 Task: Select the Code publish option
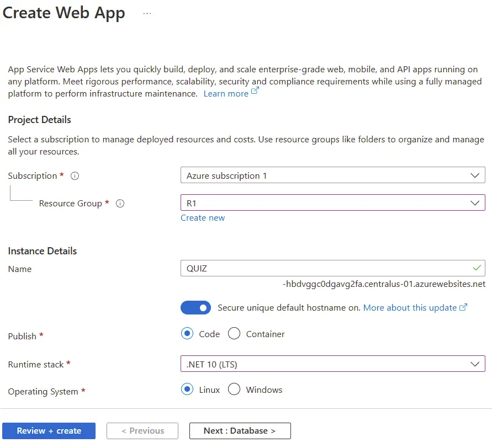click(x=188, y=334)
